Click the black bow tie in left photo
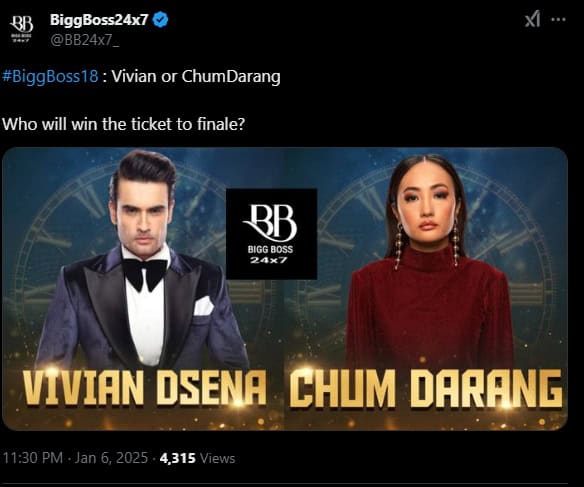This screenshot has height=487, width=584. click(145, 274)
